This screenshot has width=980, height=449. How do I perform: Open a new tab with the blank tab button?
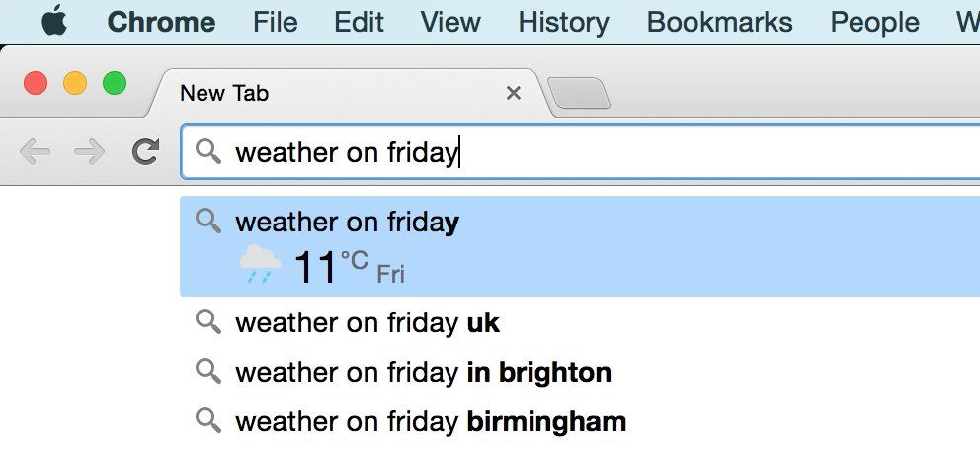click(x=579, y=94)
